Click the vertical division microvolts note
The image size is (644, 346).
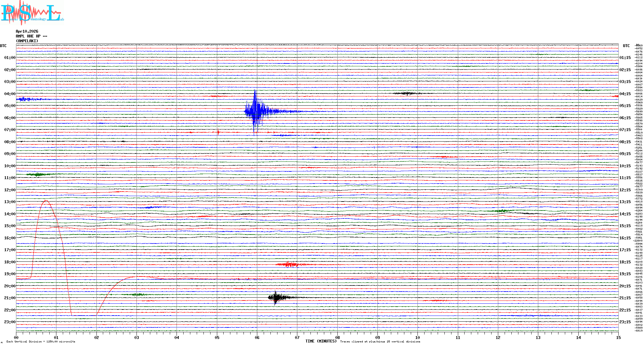pos(41,342)
